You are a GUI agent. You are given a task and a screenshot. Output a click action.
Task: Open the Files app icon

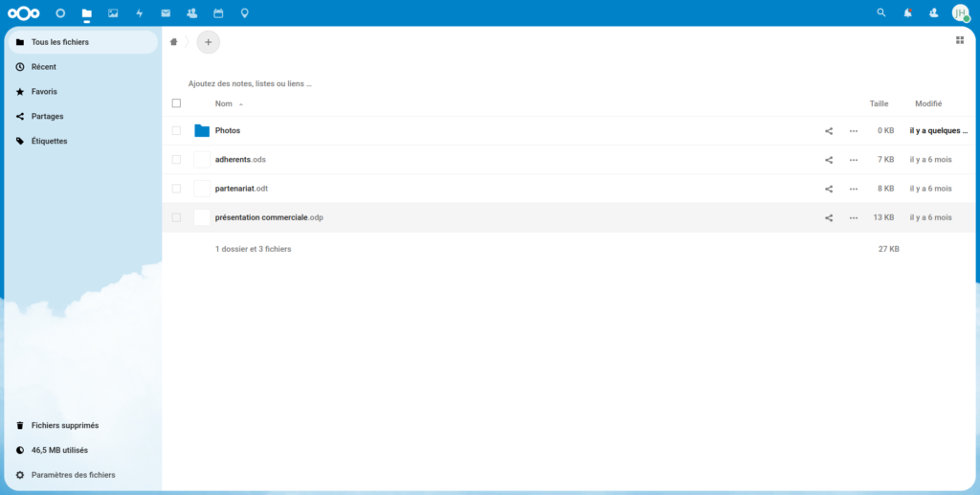[87, 13]
